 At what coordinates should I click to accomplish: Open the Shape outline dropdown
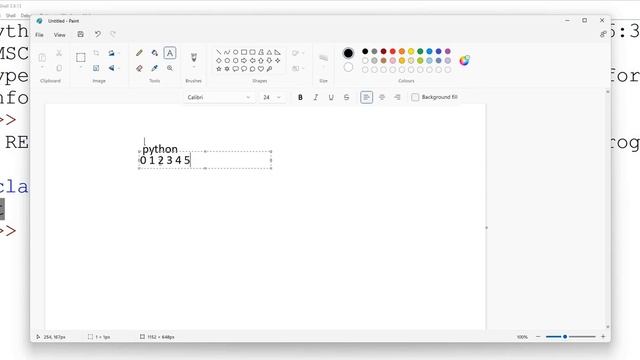coord(298,53)
